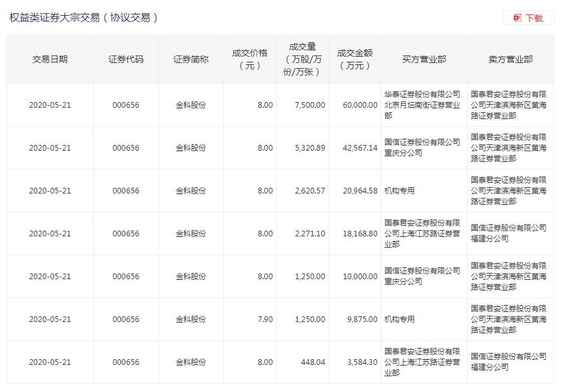Click volume cell 5,320.89
This screenshot has height=392, width=568.
point(310,148)
